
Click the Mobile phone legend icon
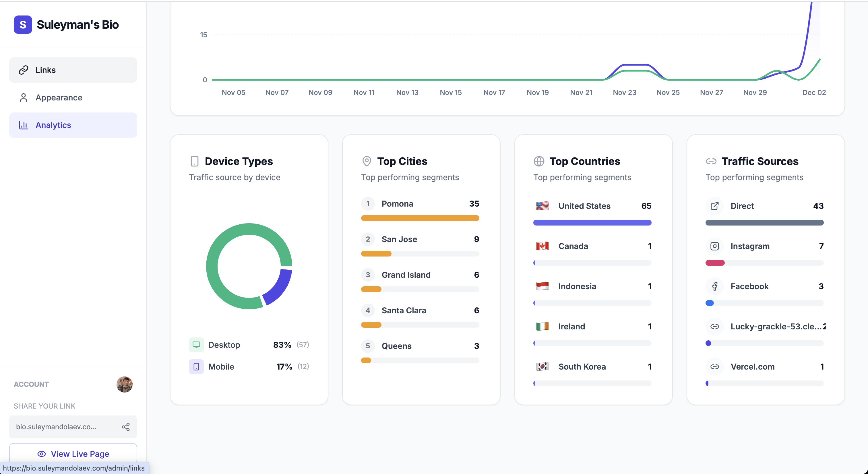click(x=196, y=366)
